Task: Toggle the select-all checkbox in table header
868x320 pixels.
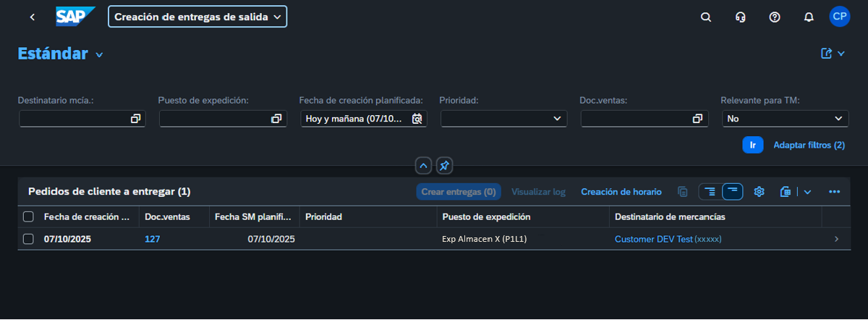Action: pyautogui.click(x=28, y=216)
